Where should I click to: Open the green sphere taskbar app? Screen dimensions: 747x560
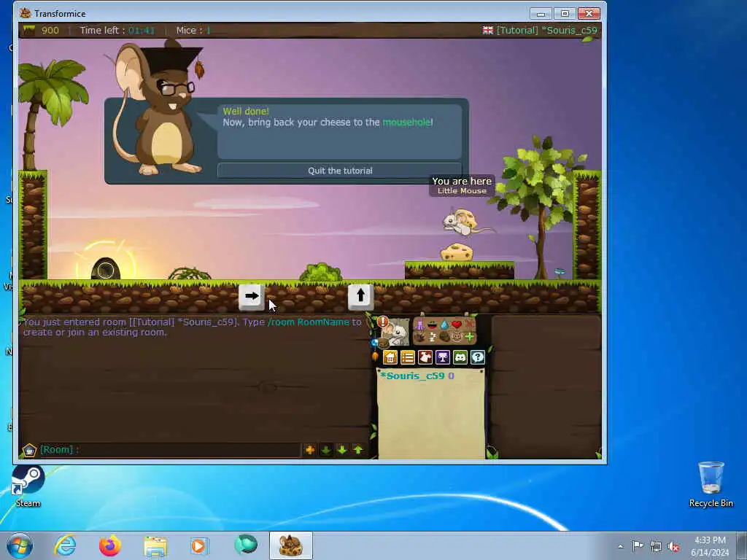[246, 545]
